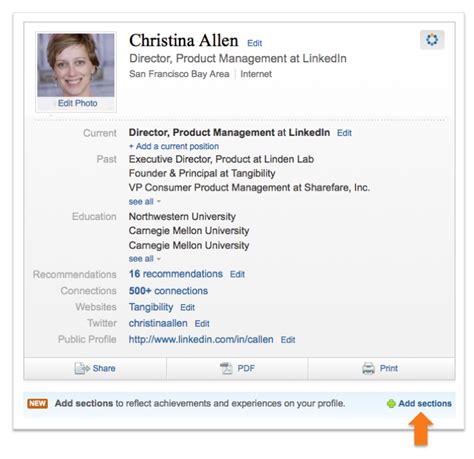474x459 pixels.
Task: Click the profile photo thumbnail
Action: coord(76,65)
